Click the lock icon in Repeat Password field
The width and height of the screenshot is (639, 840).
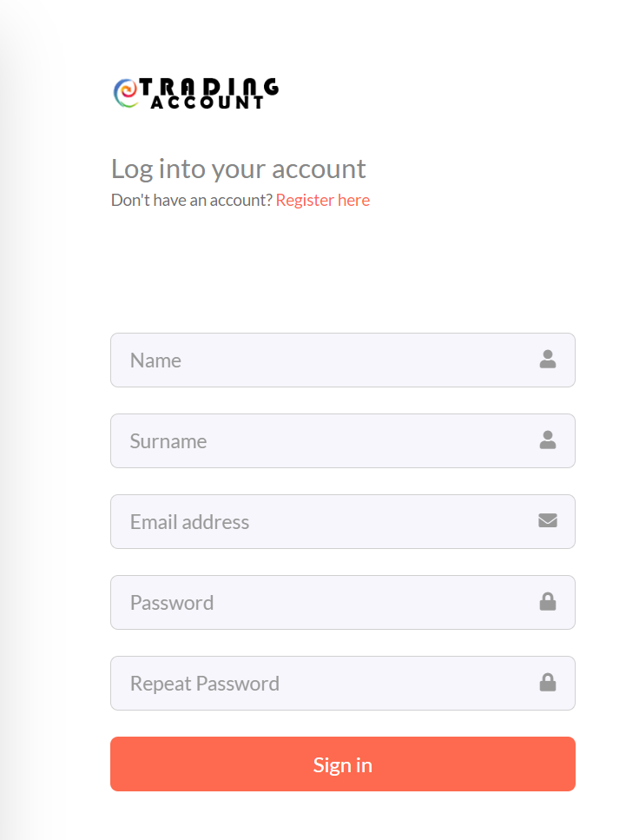click(548, 683)
